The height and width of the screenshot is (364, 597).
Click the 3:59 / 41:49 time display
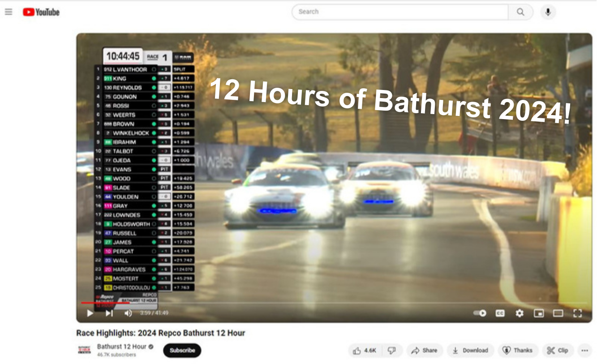154,313
